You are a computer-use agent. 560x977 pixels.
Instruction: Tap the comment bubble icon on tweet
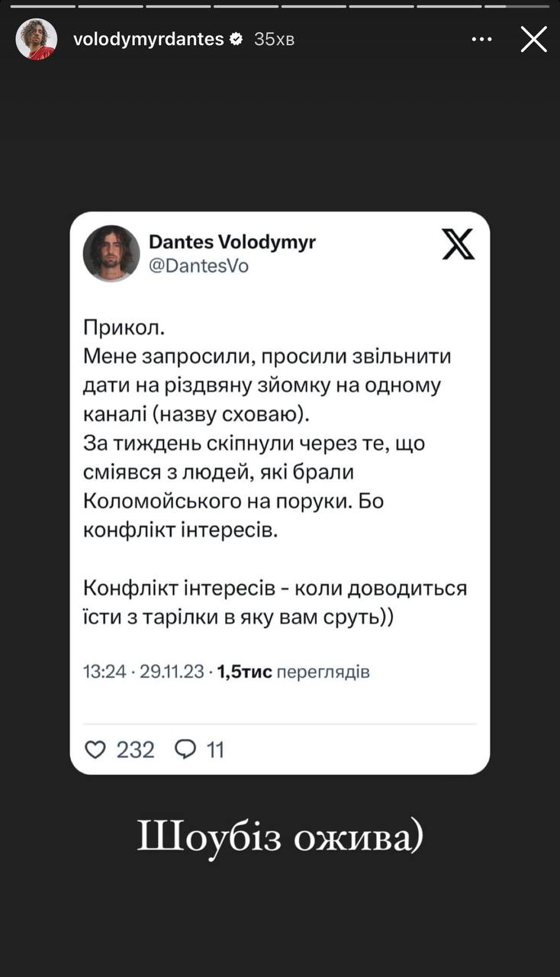tap(185, 750)
